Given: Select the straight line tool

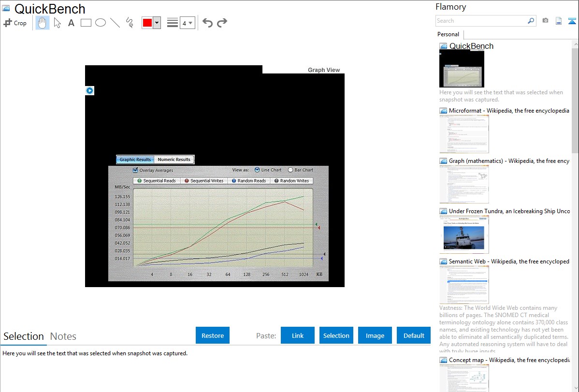Looking at the screenshot, I should pos(115,23).
